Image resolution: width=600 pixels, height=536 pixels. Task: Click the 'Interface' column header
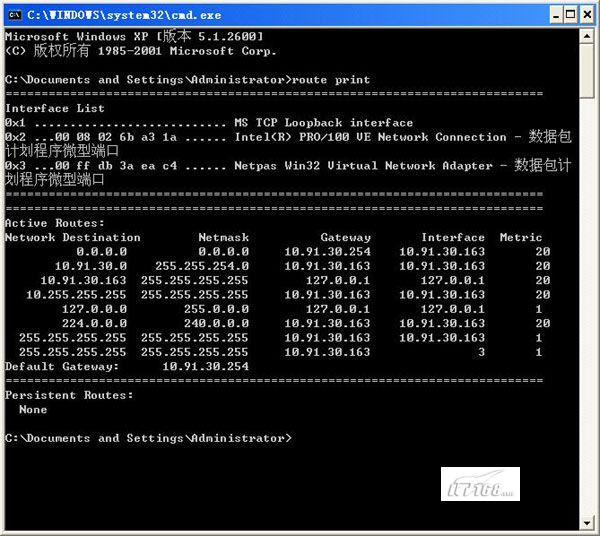click(453, 238)
